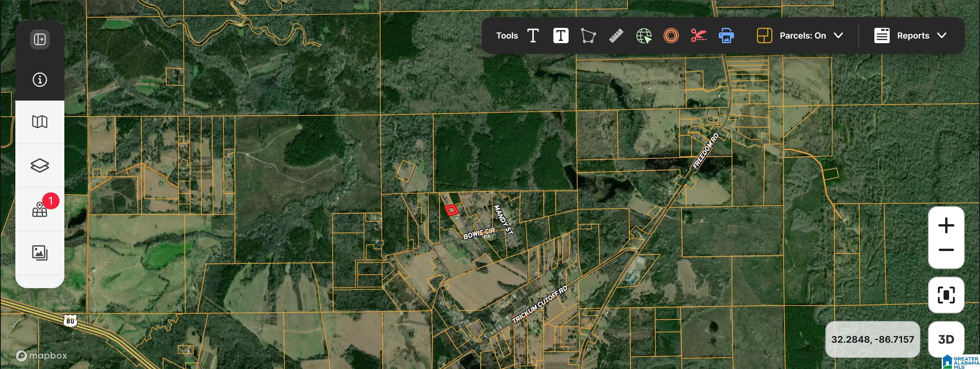Click the red scissors cut tool

699,35
